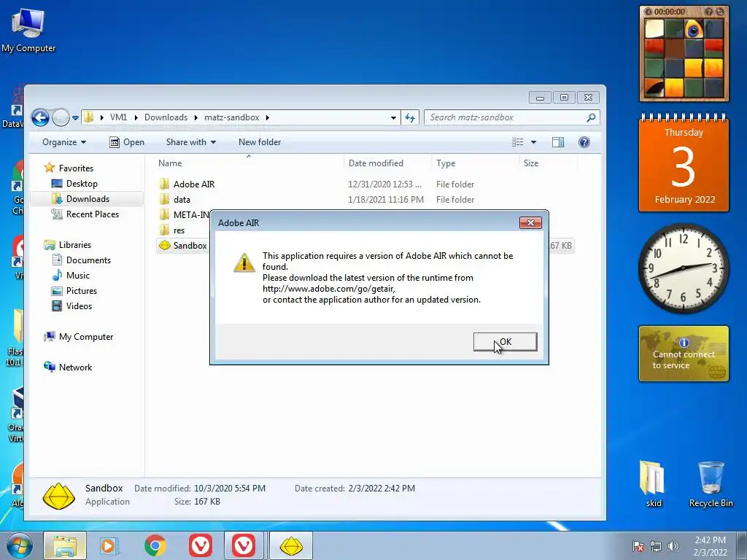Open the Windows Start menu

(19, 545)
